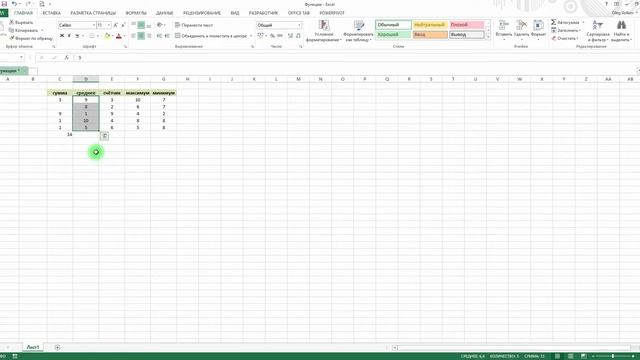
Task: Toggle Перенести текст wrap text
Action: click(194, 25)
